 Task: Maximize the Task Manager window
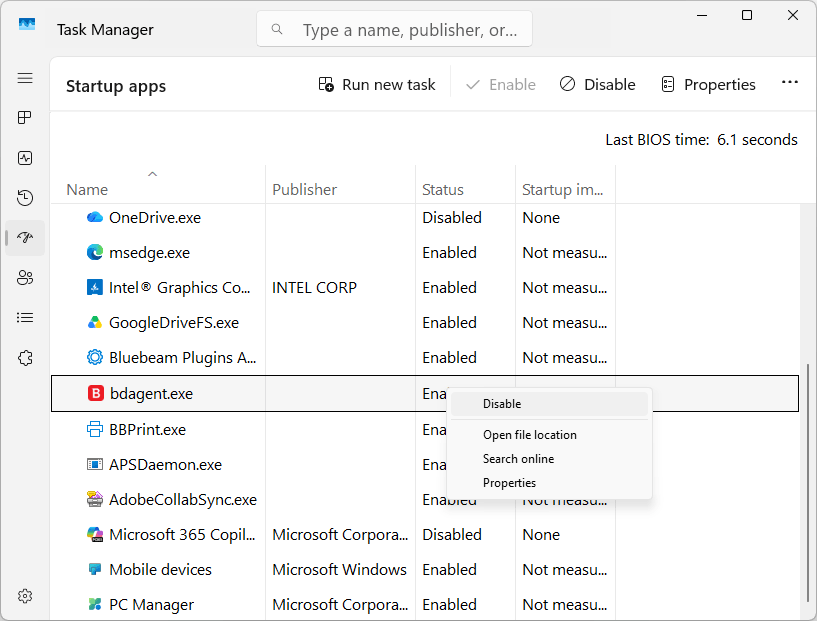(x=747, y=16)
